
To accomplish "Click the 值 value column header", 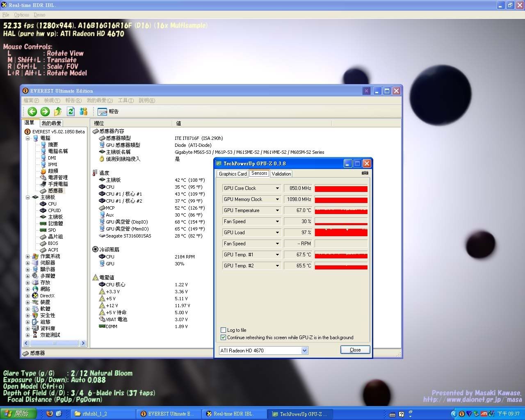I will pos(252,123).
